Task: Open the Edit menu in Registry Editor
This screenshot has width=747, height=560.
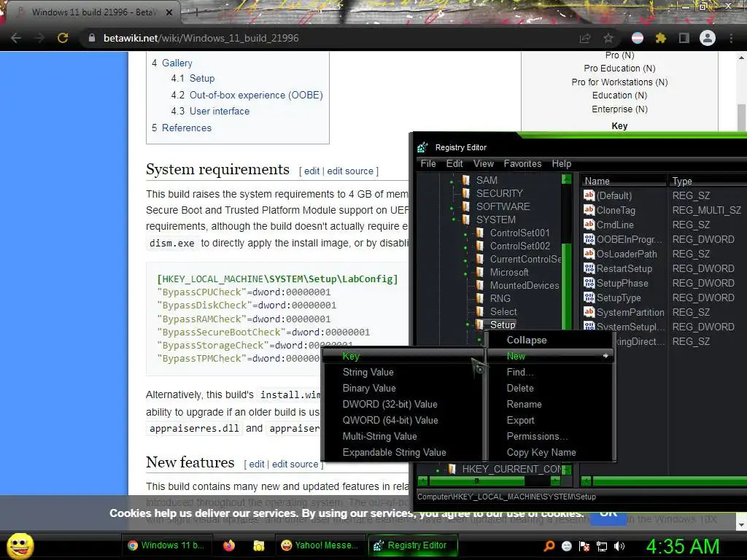Action: (454, 164)
